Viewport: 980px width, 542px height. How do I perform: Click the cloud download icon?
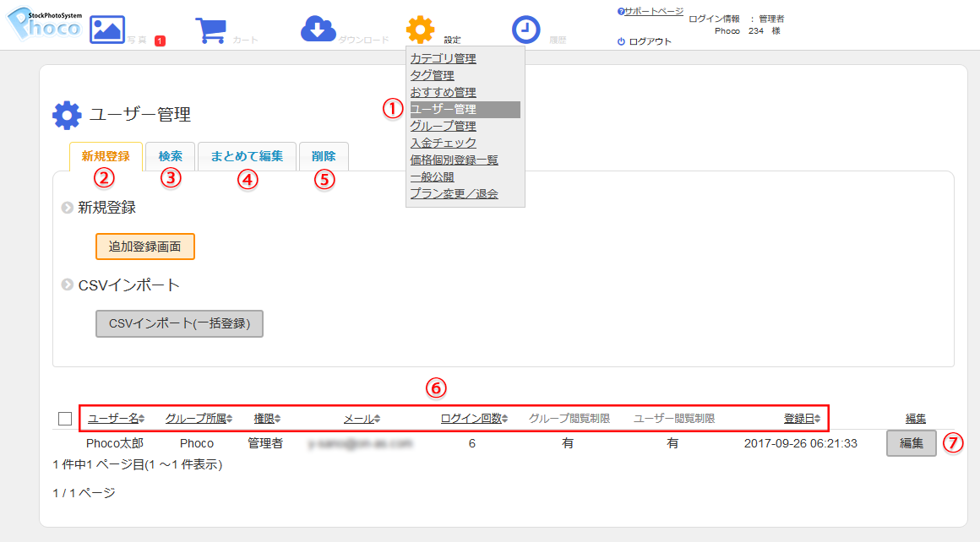(318, 30)
